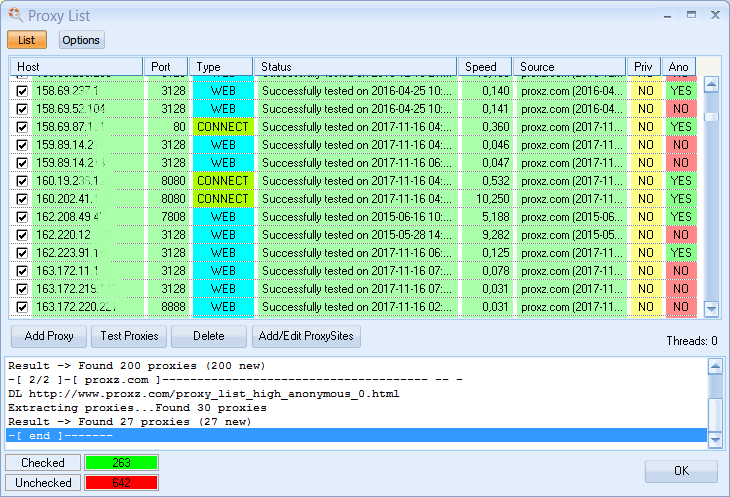Click the green Checked count 263 box
This screenshot has height=497, width=730.
(x=121, y=463)
